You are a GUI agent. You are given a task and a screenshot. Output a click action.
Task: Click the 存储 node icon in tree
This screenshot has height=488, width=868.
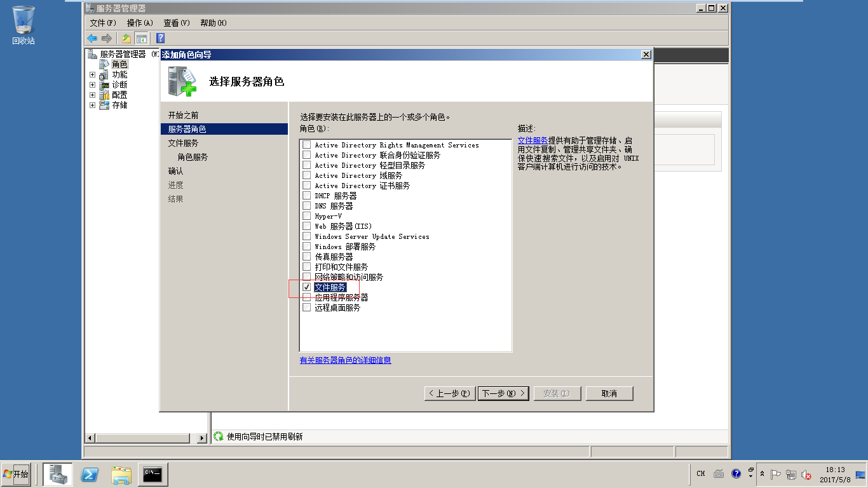(x=105, y=105)
